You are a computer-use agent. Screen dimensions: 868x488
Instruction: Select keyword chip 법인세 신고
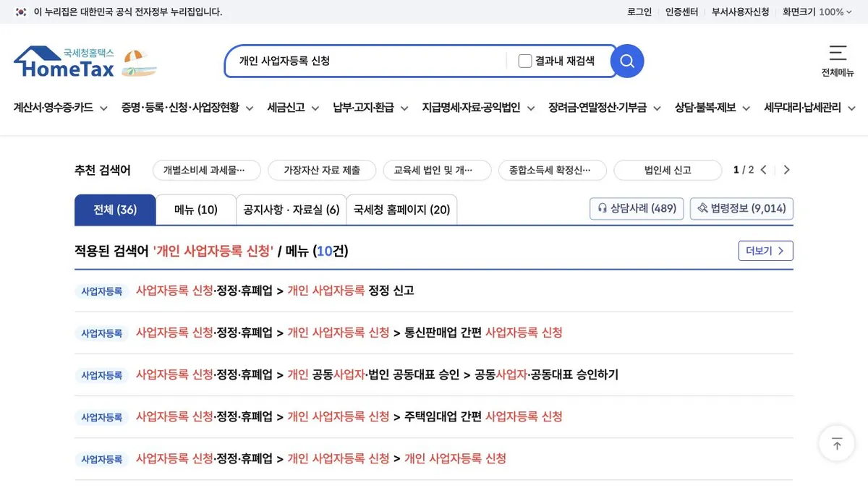(668, 170)
